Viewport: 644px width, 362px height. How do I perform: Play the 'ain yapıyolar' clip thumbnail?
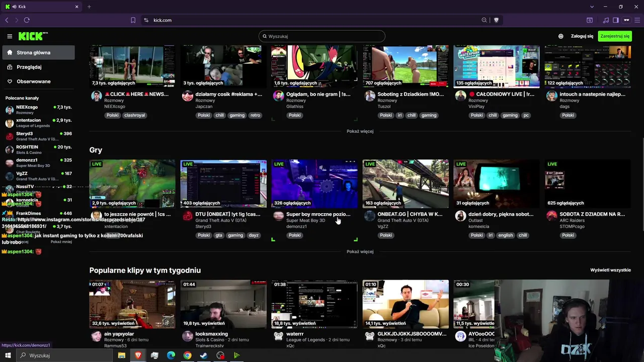pos(132,304)
